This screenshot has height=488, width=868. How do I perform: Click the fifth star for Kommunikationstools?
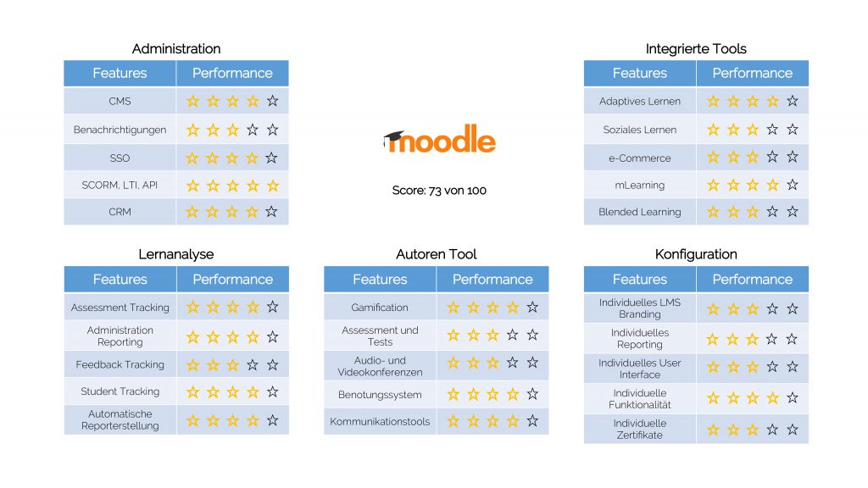(532, 421)
